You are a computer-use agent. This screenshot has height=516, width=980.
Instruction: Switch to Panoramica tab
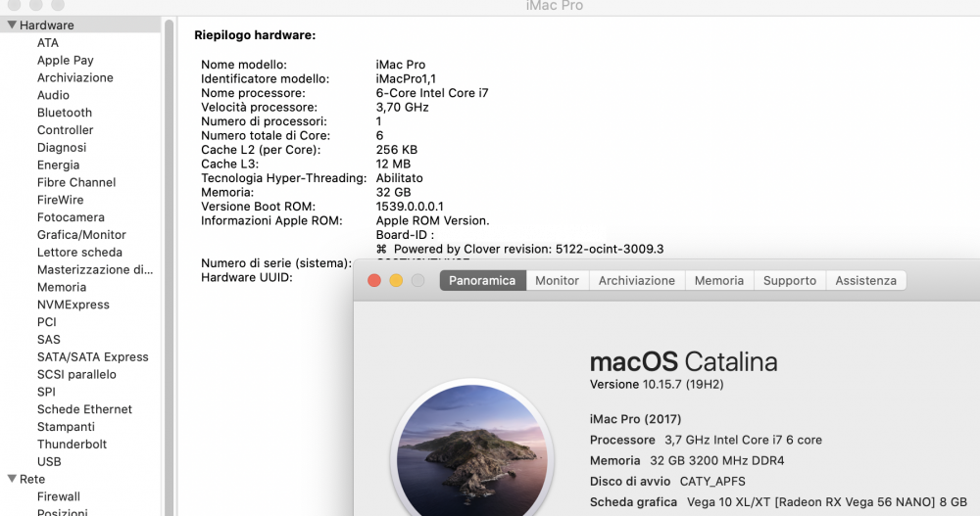tap(482, 280)
